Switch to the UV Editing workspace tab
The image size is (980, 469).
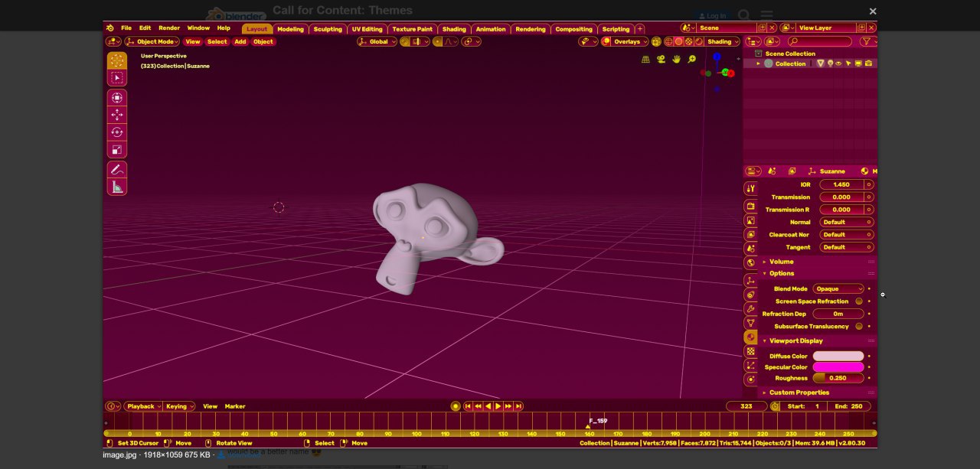pyautogui.click(x=367, y=29)
